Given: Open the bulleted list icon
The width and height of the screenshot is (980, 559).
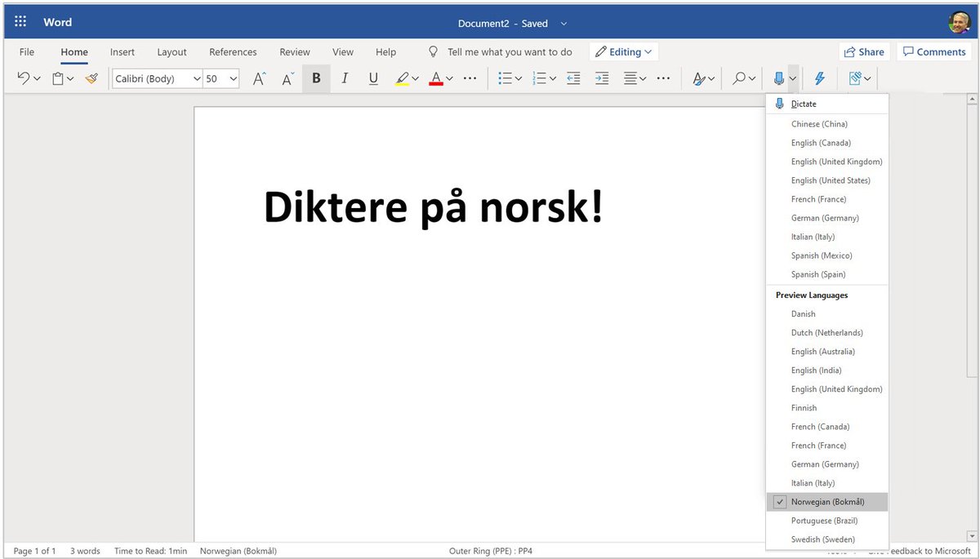Looking at the screenshot, I should pos(504,78).
